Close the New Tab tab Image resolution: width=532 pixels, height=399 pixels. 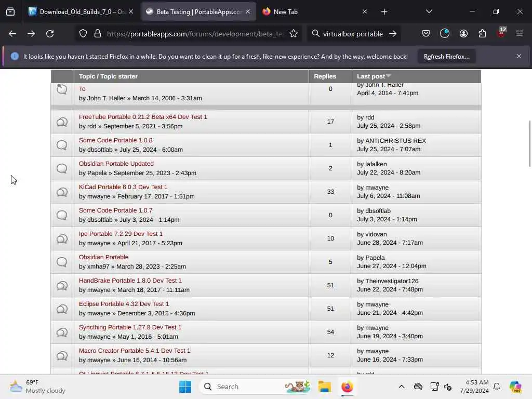tap(365, 12)
